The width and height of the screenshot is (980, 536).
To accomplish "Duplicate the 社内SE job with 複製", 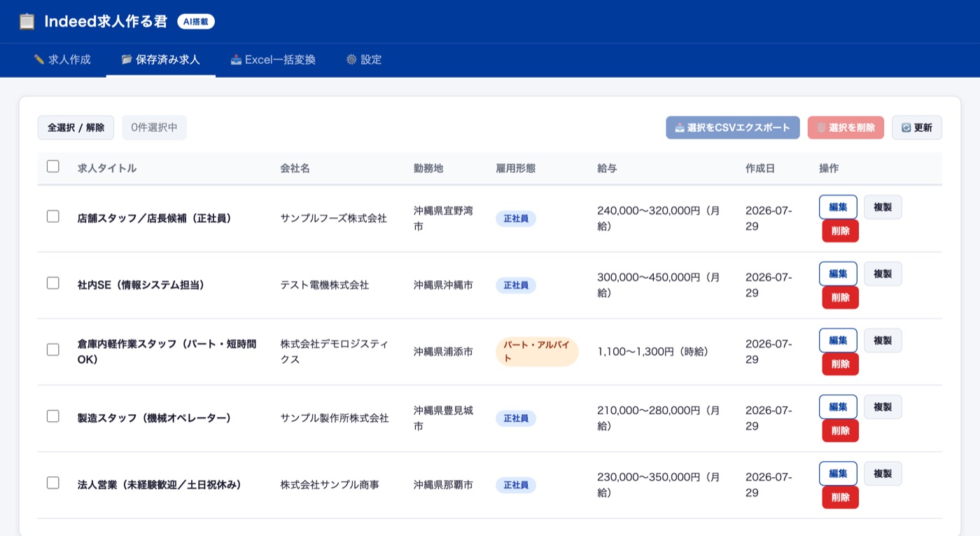I will (883, 274).
